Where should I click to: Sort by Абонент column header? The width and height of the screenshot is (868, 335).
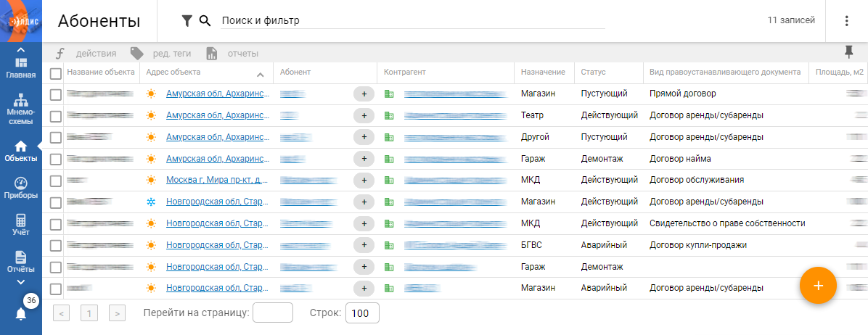click(x=295, y=73)
